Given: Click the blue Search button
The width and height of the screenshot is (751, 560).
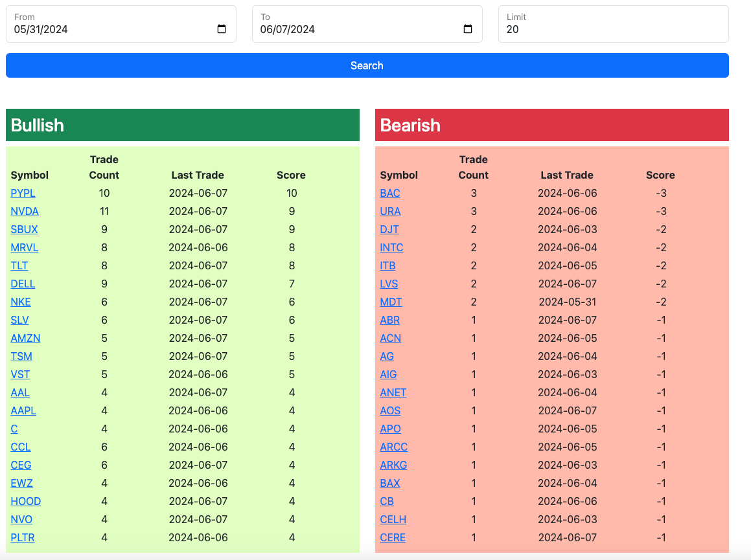Looking at the screenshot, I should (x=367, y=65).
